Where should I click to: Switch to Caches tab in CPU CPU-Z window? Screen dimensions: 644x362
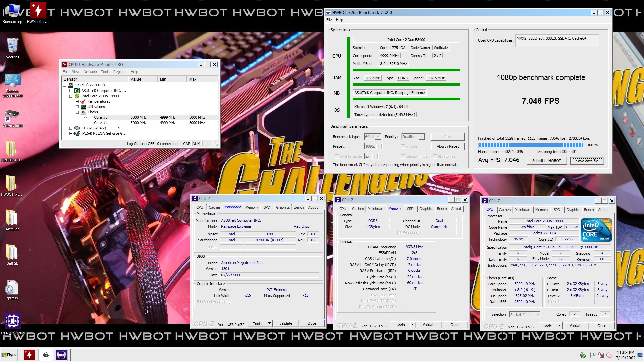(504, 210)
